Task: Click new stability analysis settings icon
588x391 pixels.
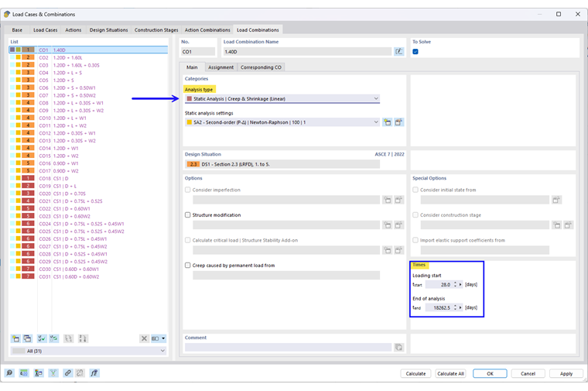Action: click(388, 250)
